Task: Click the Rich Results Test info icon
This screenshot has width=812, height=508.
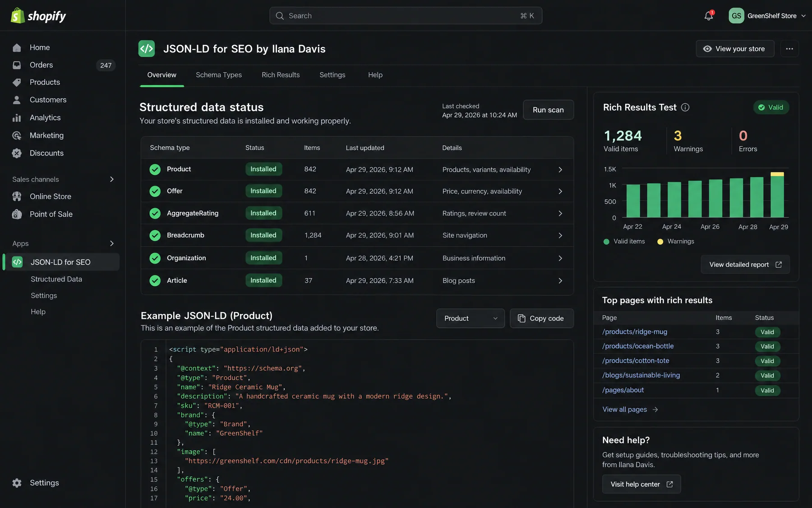Action: tap(685, 107)
